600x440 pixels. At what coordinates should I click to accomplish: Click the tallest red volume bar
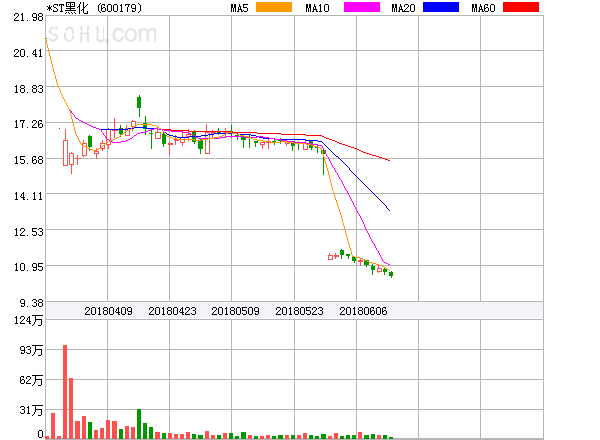(x=65, y=392)
